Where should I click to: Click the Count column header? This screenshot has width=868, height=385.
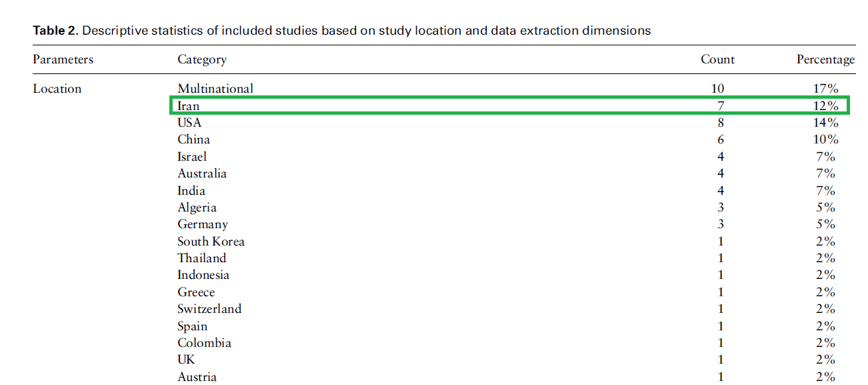pos(717,59)
